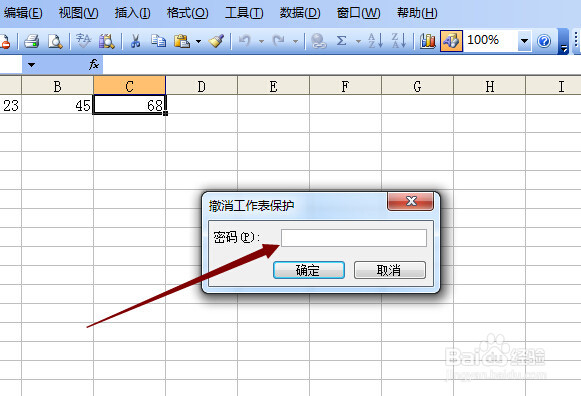Click the 取消 button in dialog
This screenshot has width=581, height=396.
[390, 270]
